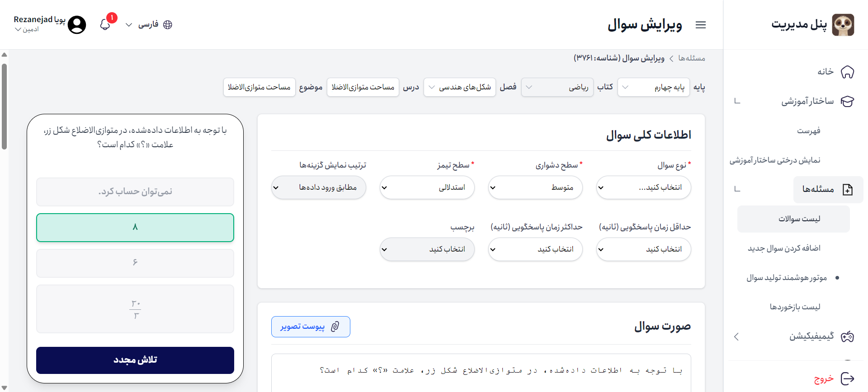
Task: Collapse ساختار آموزشی sidebar section
Action: pos(737,101)
